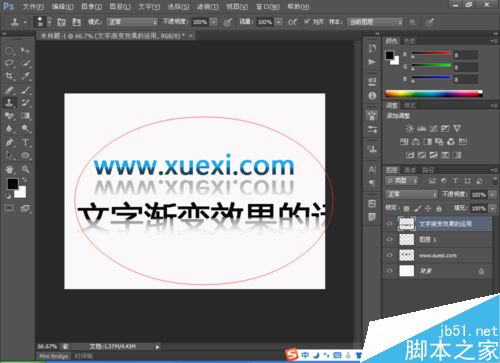Image resolution: width=500 pixels, height=363 pixels.
Task: Select the Brush tool
Action: 25,90
